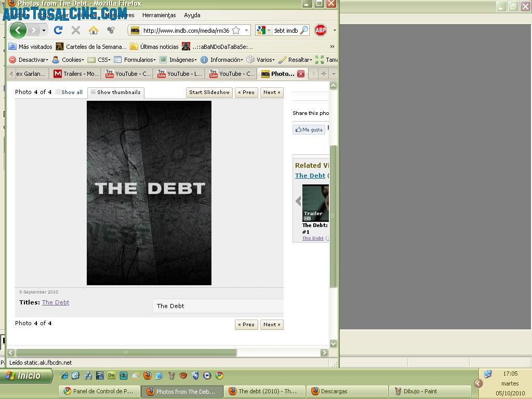Image resolution: width=532 pixels, height=399 pixels.
Task: Click the horizontal scrollbar thumb
Action: tap(126, 353)
